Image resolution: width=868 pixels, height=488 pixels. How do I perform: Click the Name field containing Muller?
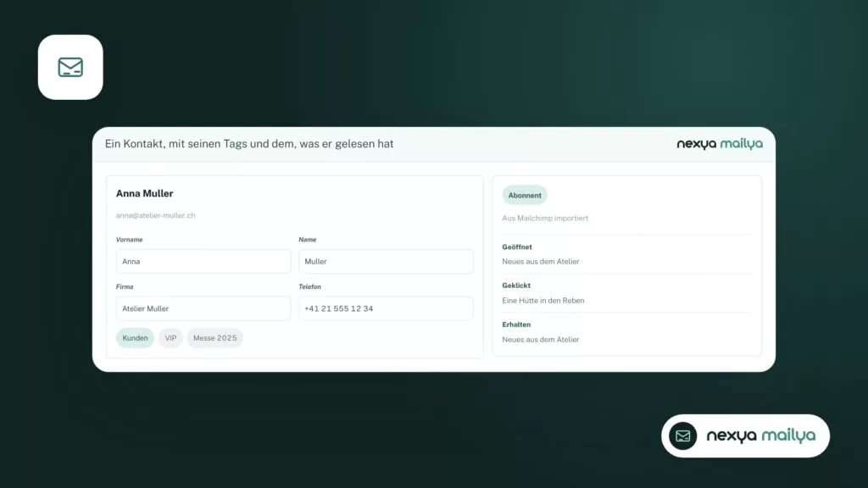(386, 261)
